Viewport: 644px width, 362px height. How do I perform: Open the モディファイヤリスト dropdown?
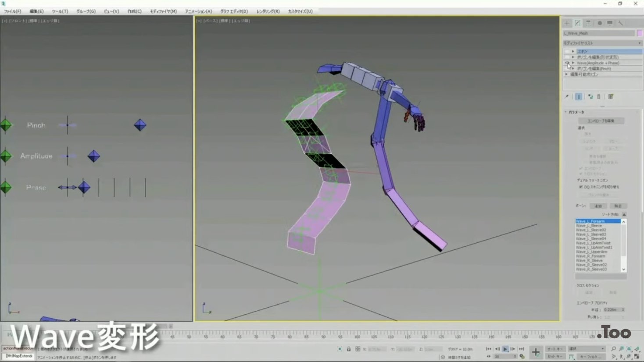(602, 43)
